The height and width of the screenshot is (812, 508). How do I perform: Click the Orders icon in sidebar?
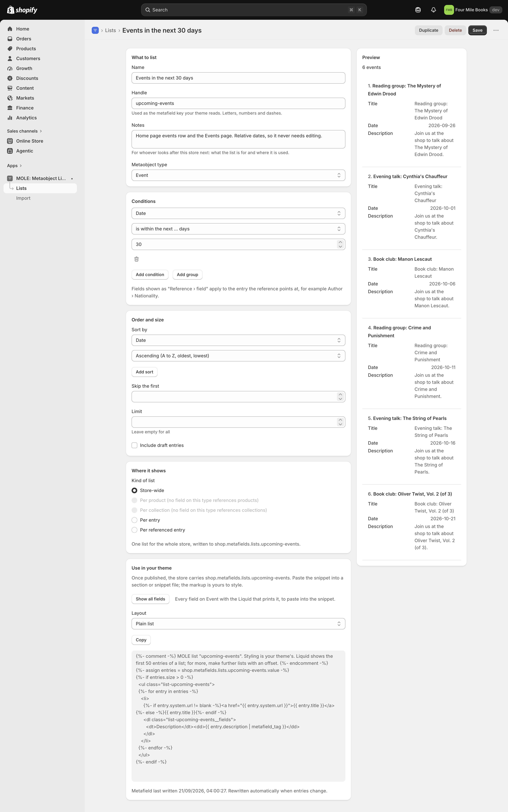coord(10,39)
